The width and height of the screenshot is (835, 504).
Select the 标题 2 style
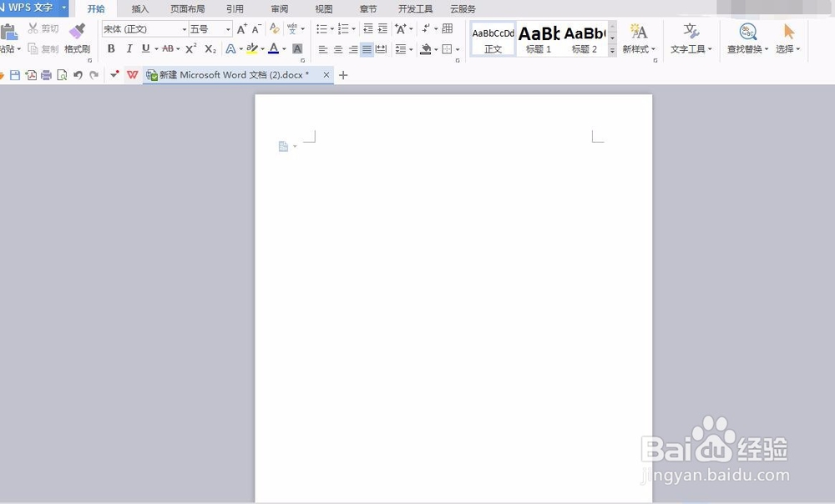point(584,39)
